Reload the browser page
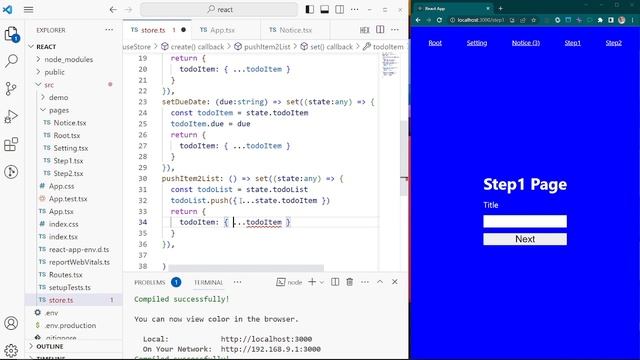 tap(439, 20)
